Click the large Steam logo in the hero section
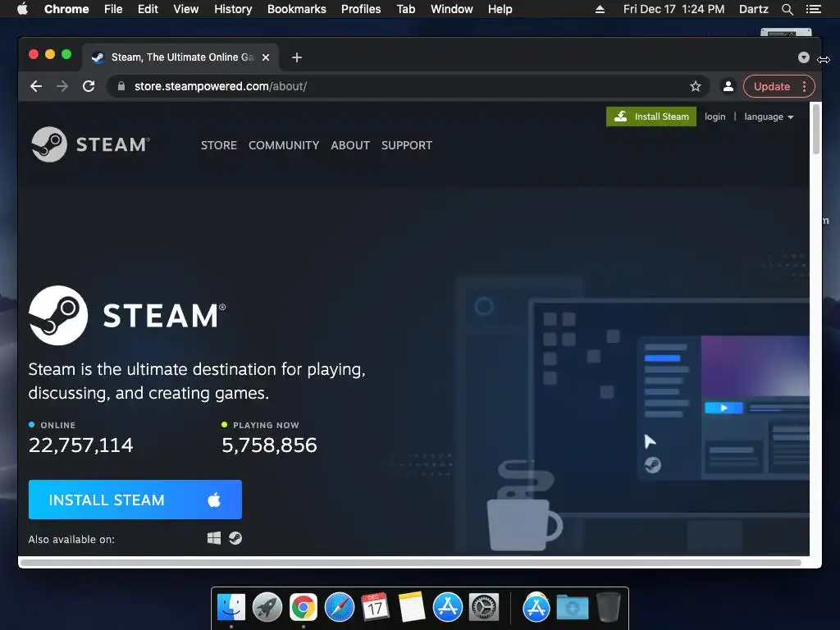This screenshot has width=840, height=630. point(127,315)
